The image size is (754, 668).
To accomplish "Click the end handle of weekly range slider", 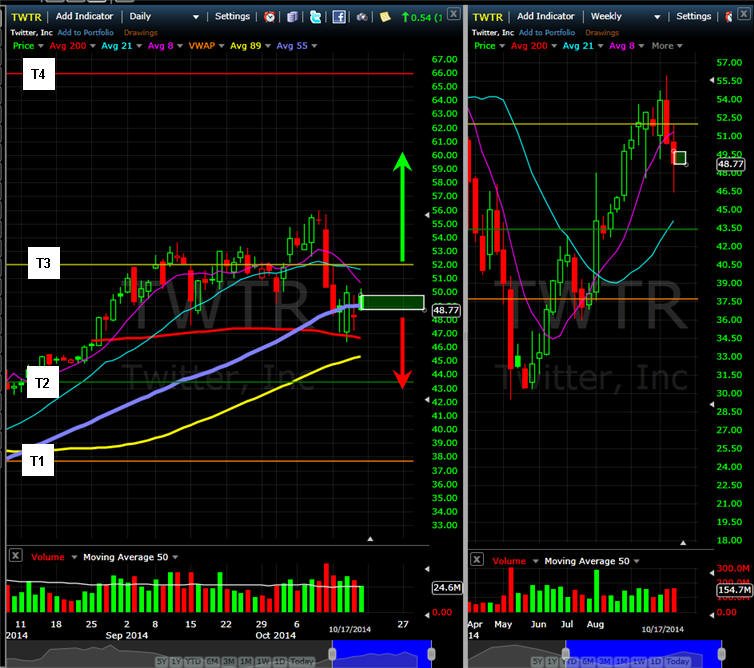I will tap(721, 654).
